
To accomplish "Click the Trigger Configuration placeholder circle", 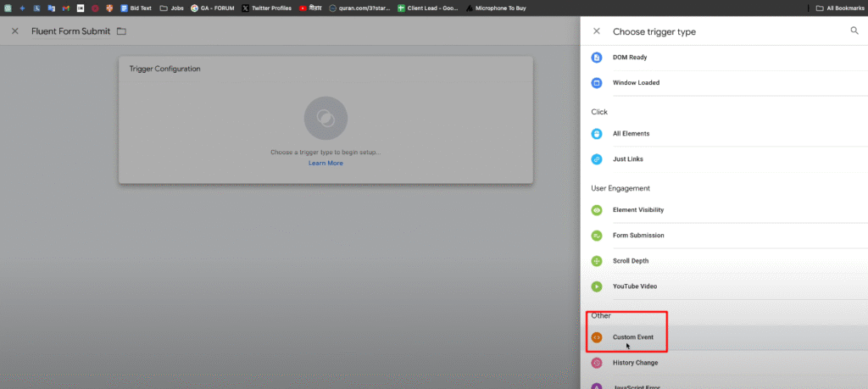I will pyautogui.click(x=325, y=118).
